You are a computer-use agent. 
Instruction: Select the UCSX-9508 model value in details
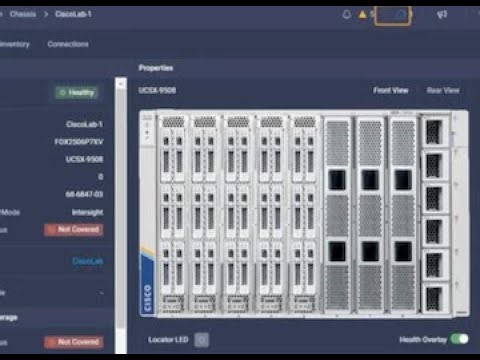click(x=84, y=159)
